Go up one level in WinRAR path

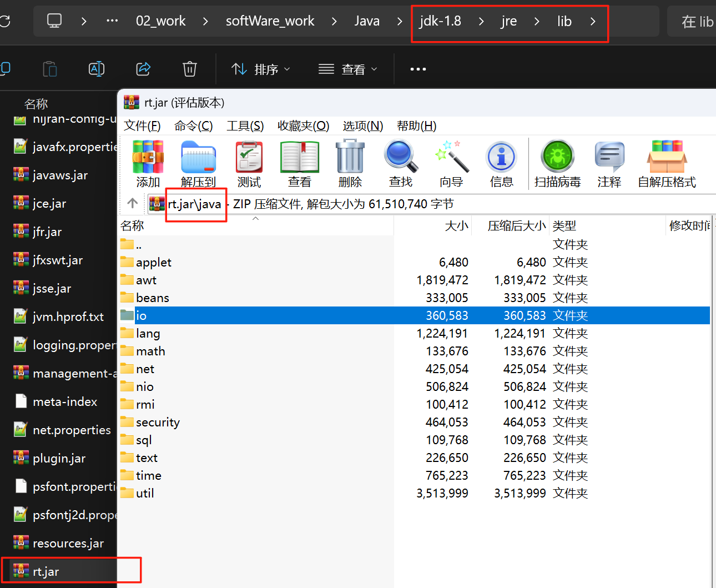tap(133, 203)
